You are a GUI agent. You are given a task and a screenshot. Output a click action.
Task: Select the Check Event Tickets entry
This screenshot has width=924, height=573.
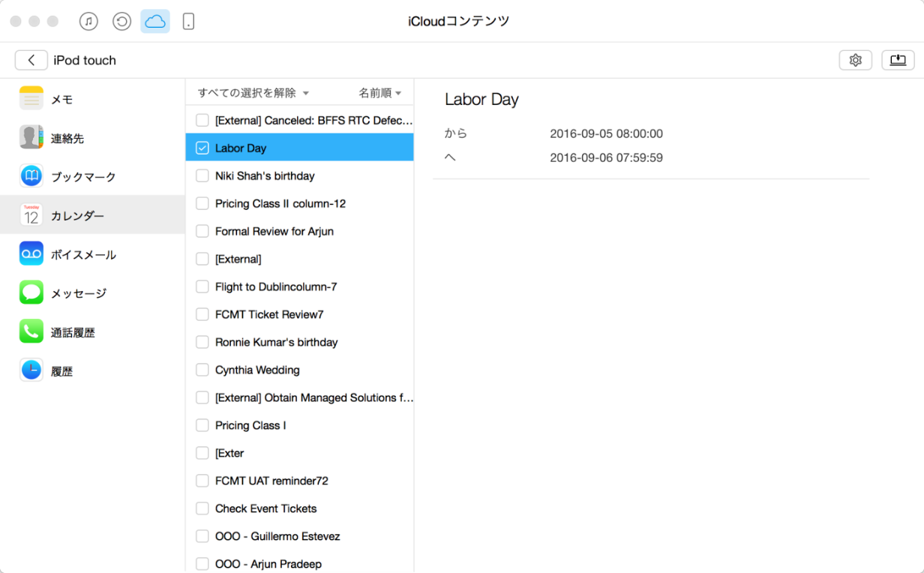(300, 508)
